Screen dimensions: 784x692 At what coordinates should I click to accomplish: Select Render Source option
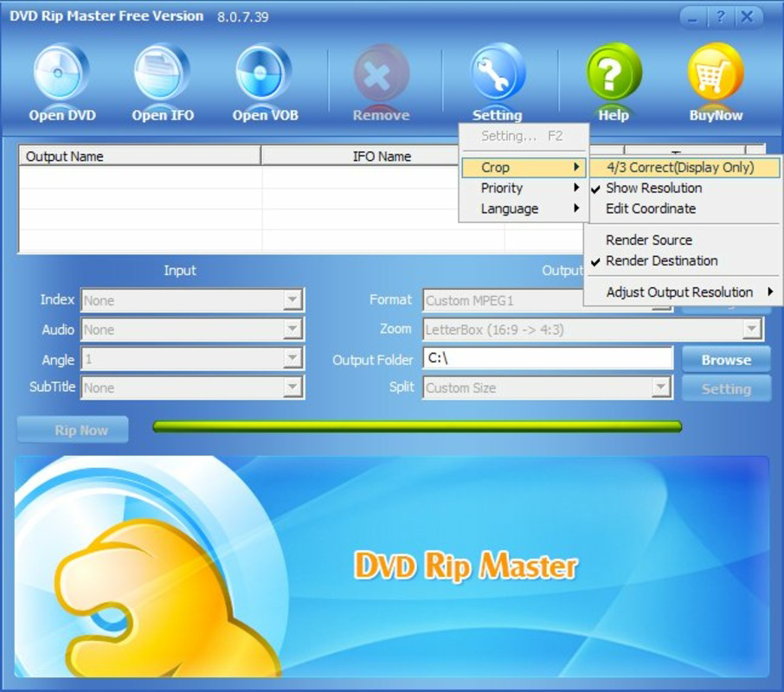pyautogui.click(x=684, y=240)
